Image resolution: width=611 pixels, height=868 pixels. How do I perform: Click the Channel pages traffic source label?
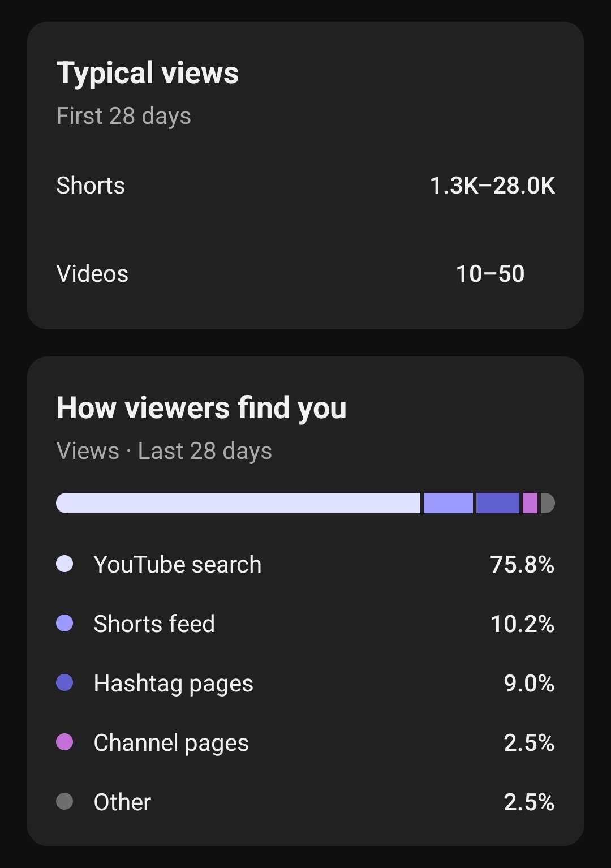pyautogui.click(x=171, y=742)
